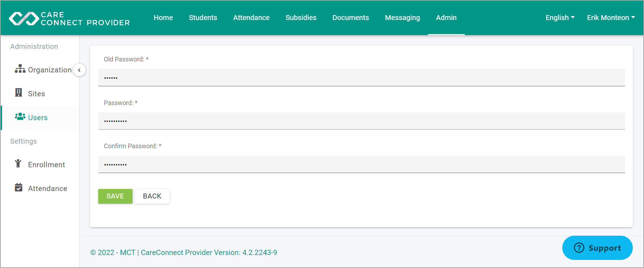Open Enrollment settings child icon
The image size is (644, 268).
coord(18,163)
